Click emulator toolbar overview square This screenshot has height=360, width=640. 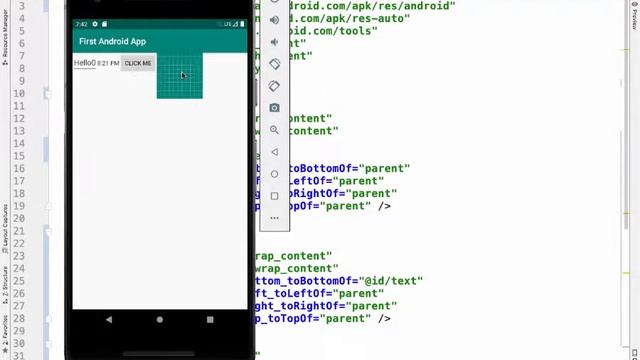click(274, 196)
